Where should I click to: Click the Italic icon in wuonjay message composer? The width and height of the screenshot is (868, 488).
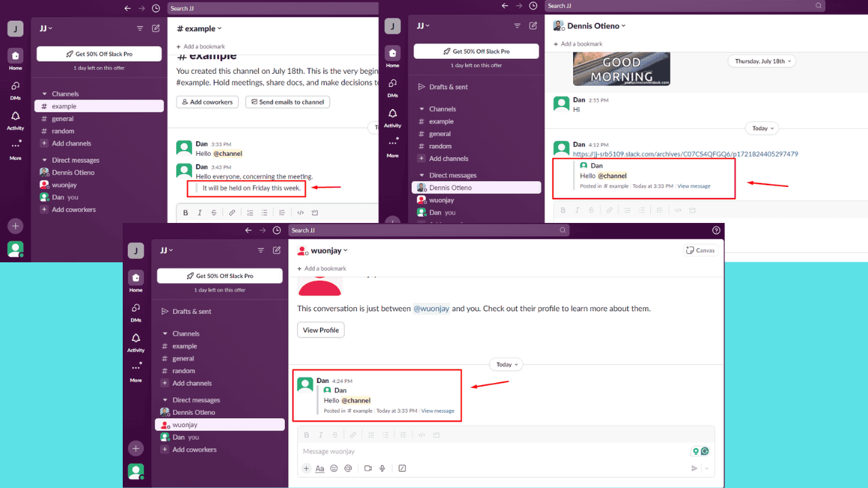coord(321,434)
